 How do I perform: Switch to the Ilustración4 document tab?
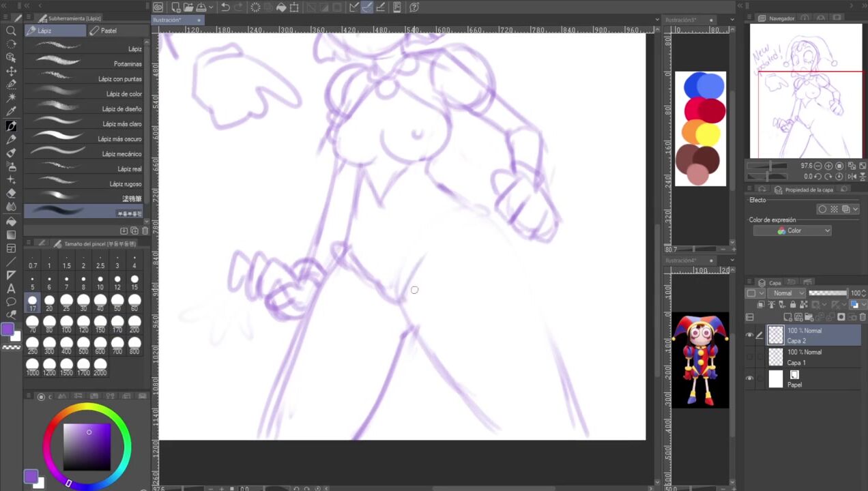681,261
